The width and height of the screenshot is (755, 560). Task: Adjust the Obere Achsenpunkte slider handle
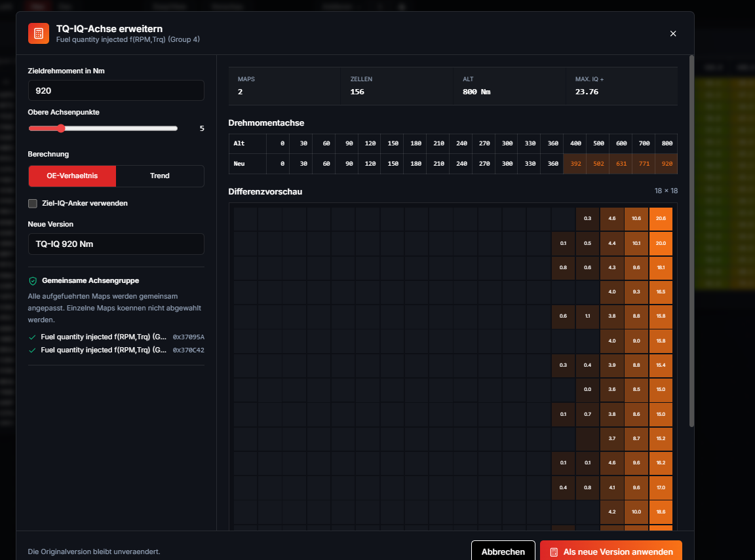61,128
